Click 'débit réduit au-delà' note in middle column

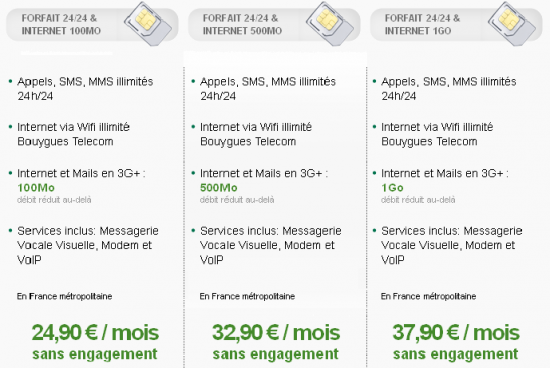(237, 200)
